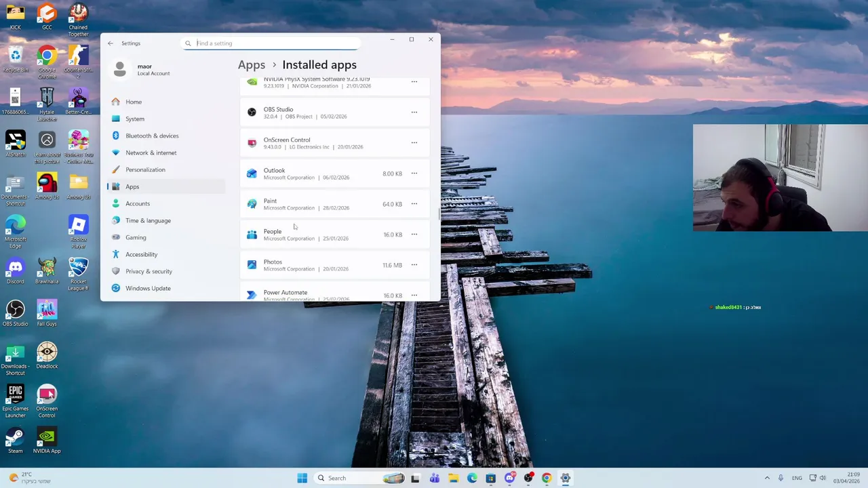Click the taskbar Search box

pyautogui.click(x=360, y=478)
